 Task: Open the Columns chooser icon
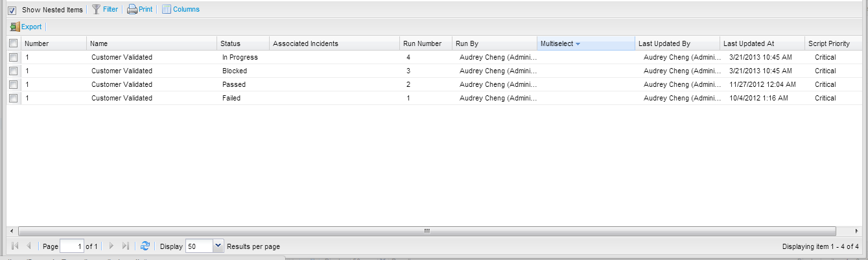click(167, 9)
